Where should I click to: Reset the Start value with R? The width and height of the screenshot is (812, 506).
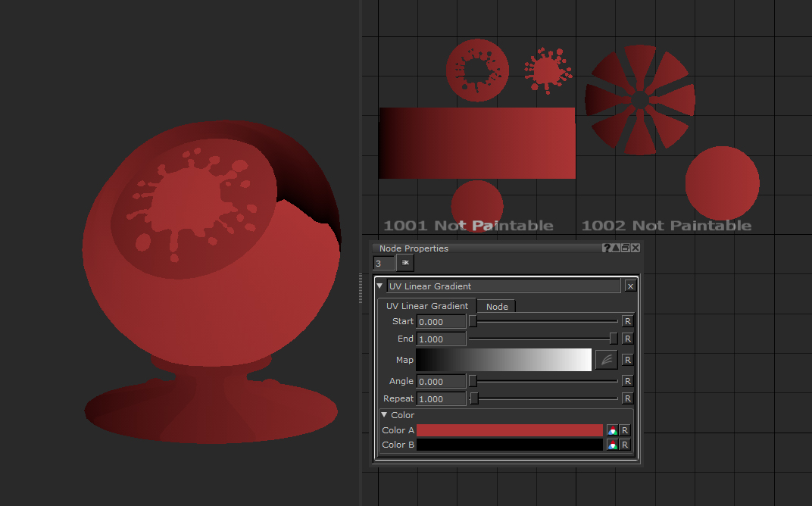(627, 321)
